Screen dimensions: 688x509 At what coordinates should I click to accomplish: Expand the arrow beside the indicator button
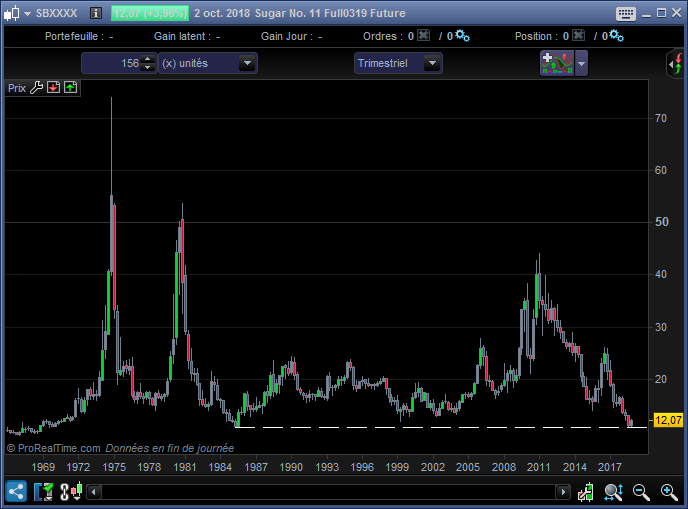point(581,63)
